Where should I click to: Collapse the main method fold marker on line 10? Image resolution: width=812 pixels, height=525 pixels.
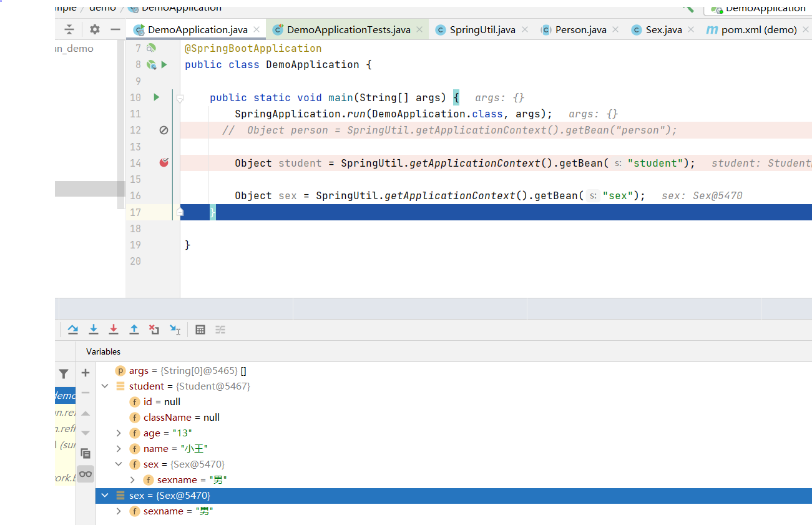[180, 98]
